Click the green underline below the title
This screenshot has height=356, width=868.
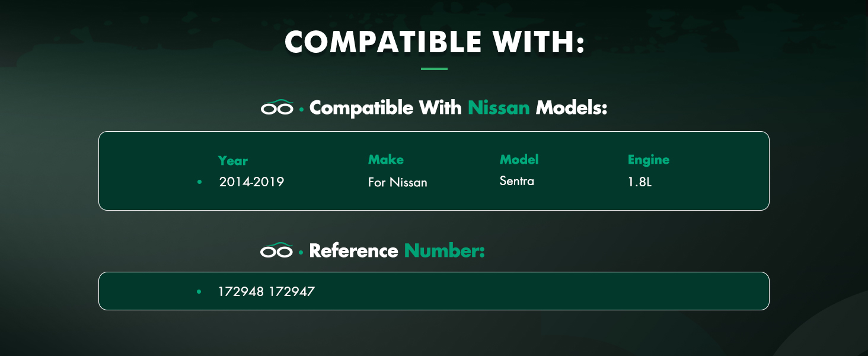(434, 69)
